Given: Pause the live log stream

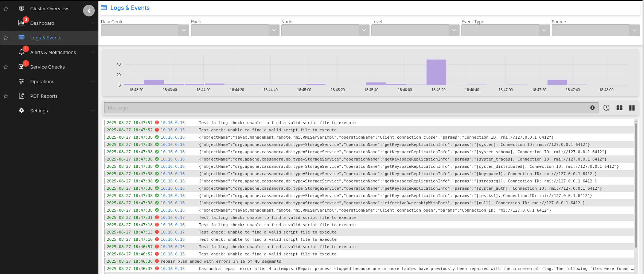Looking at the screenshot, I should coord(632,108).
